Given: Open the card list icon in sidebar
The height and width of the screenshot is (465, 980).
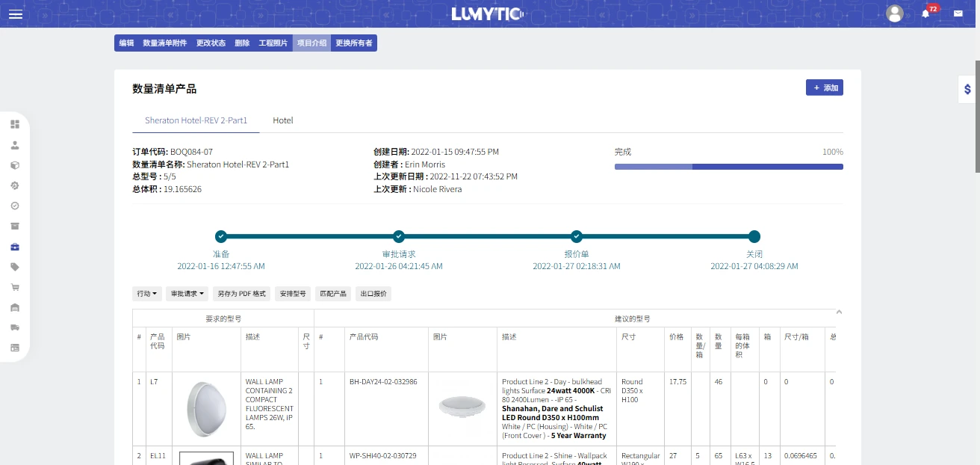Looking at the screenshot, I should click(x=15, y=348).
